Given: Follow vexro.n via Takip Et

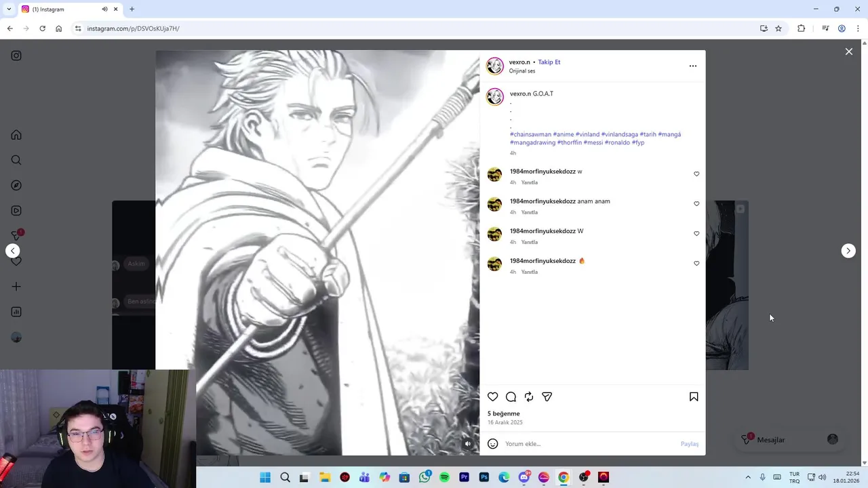Looking at the screenshot, I should (x=549, y=62).
